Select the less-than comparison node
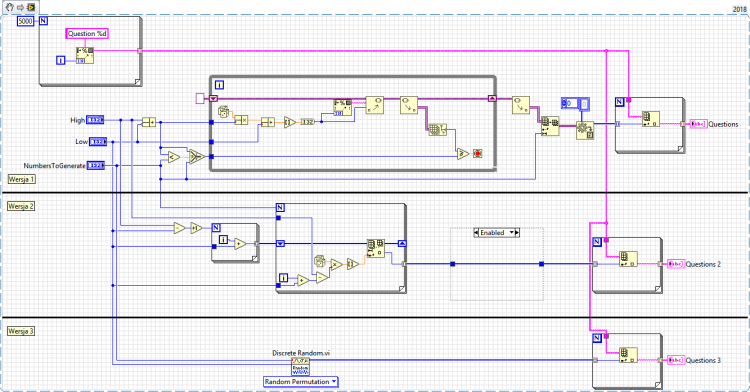This screenshot has height=392, width=750. 174,156
